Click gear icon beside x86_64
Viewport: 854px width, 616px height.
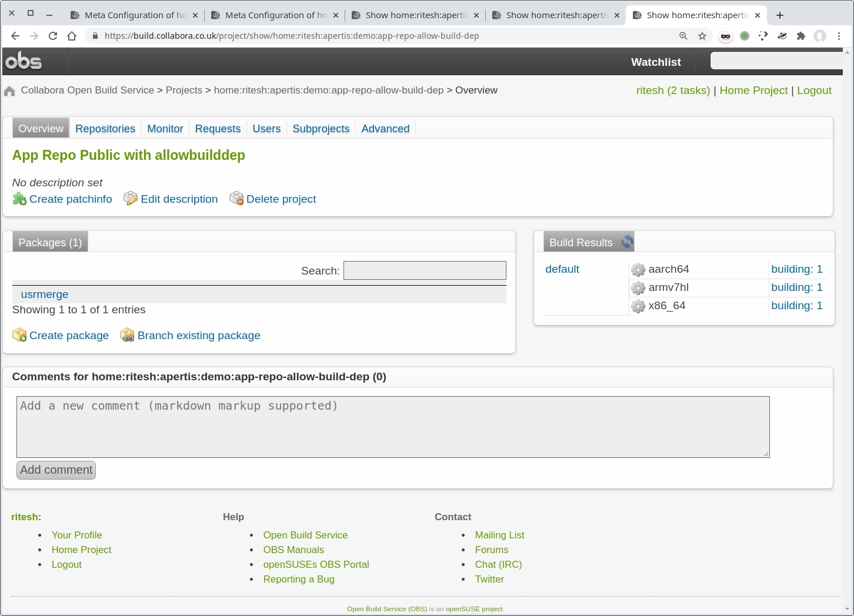point(638,306)
